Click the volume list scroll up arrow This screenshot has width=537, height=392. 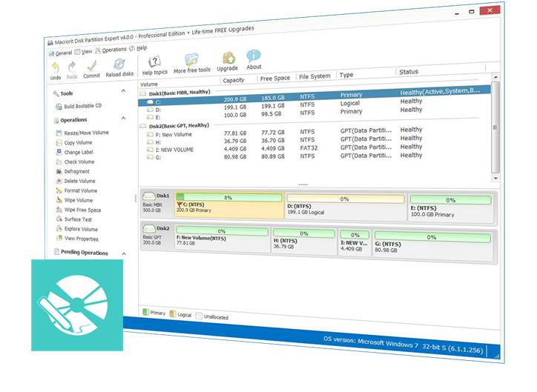coord(495,77)
